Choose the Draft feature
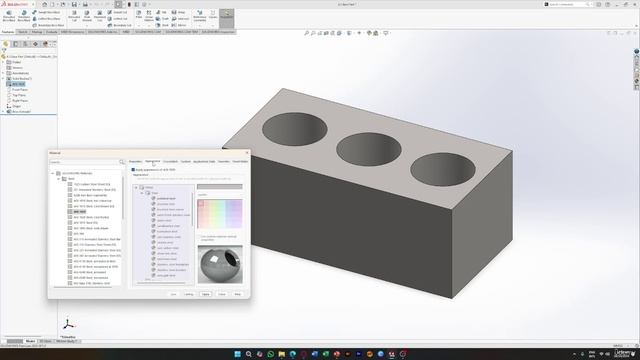Screen dimensions: 640x360 click(x=162, y=19)
